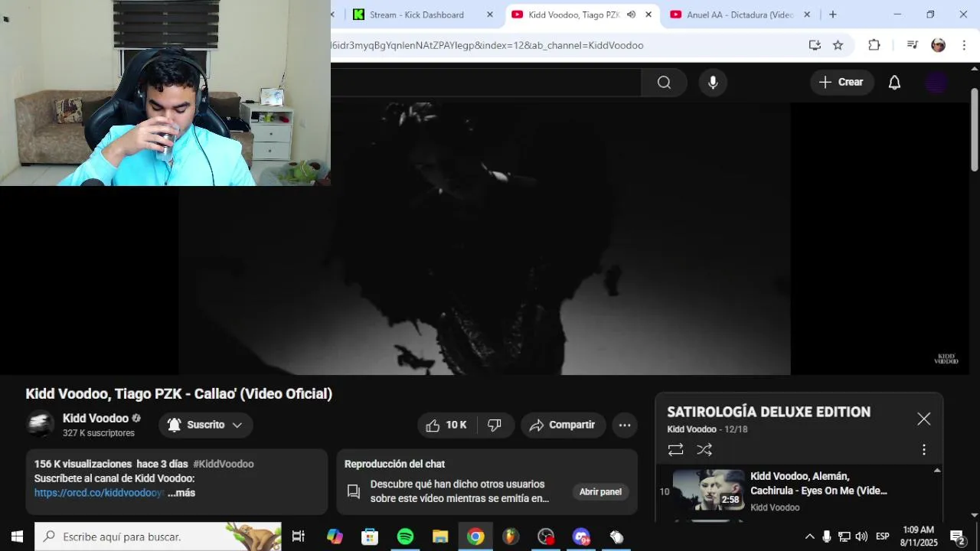This screenshot has height=551, width=980.
Task: Open Chrome media controls icon
Action: click(x=912, y=45)
